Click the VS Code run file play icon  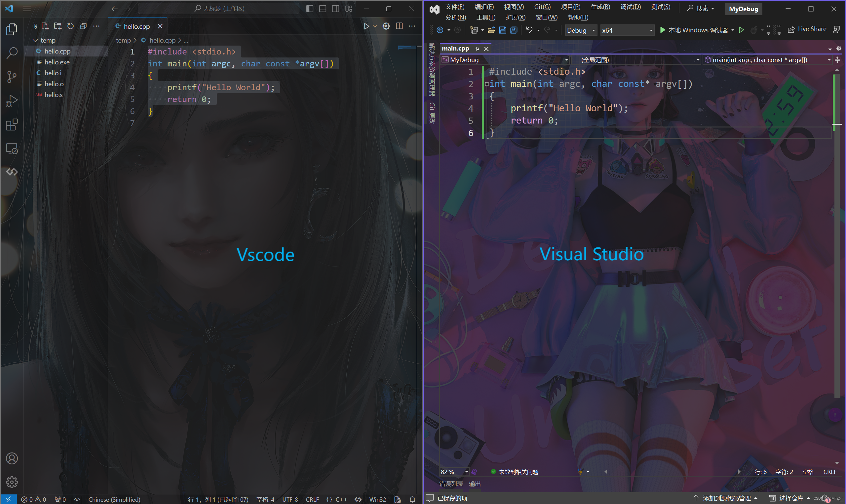pos(366,26)
